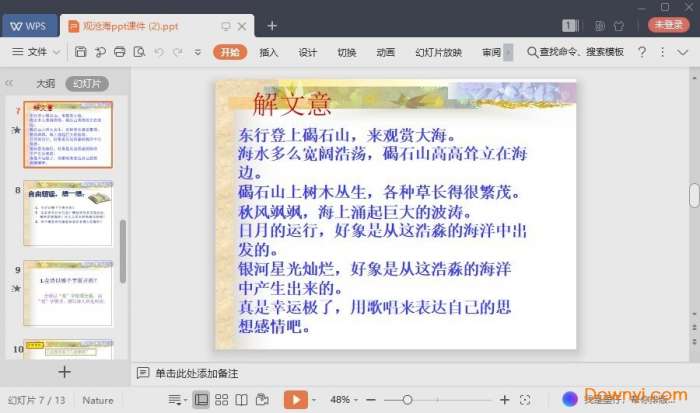Open print preview icon
700x413 pixels.
coord(139,52)
